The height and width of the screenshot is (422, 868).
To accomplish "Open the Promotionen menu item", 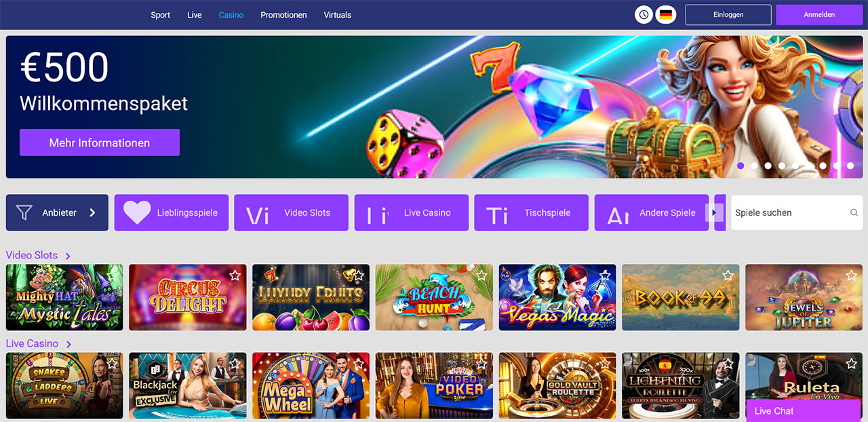I will click(283, 15).
